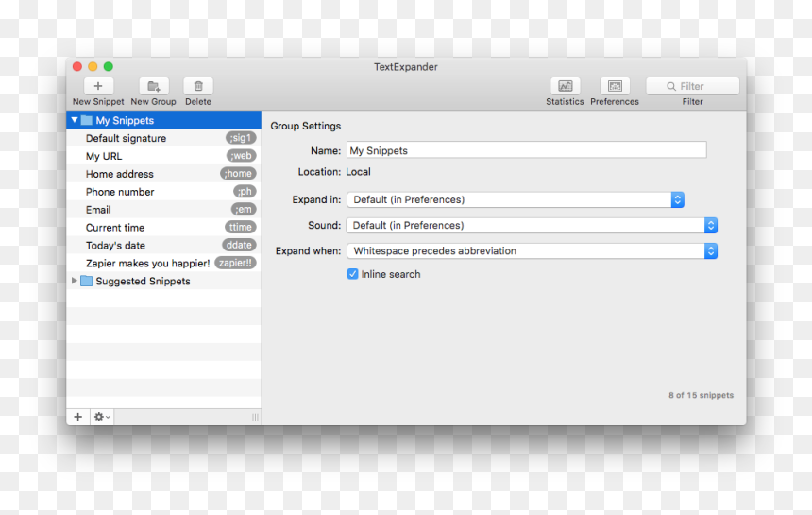Toggle the Inline search checkbox
The width and height of the screenshot is (812, 515).
[x=353, y=274]
